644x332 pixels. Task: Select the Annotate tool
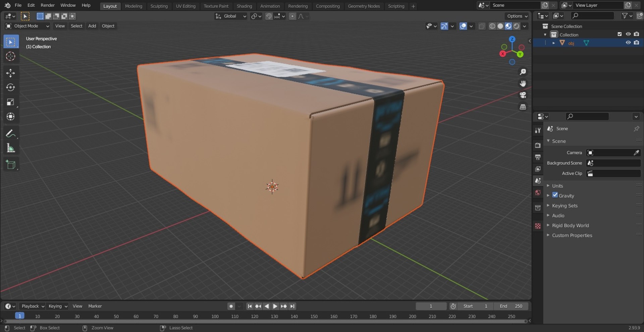click(x=11, y=133)
